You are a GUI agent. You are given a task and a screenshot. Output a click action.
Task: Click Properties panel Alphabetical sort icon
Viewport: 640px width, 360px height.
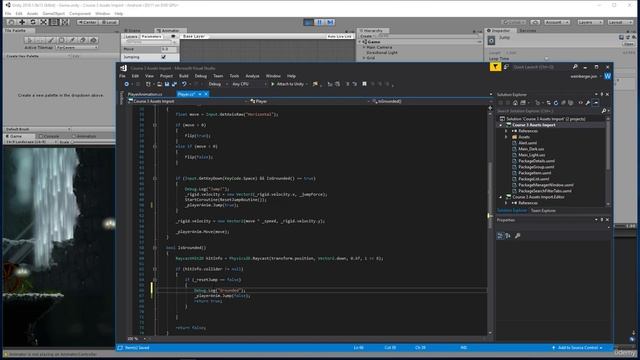click(508, 236)
